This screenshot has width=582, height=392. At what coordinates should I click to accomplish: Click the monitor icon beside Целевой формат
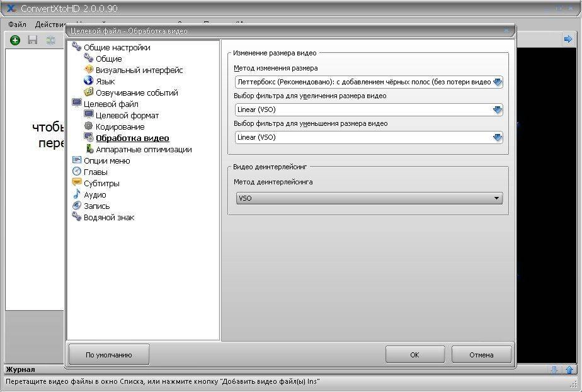[x=88, y=115]
